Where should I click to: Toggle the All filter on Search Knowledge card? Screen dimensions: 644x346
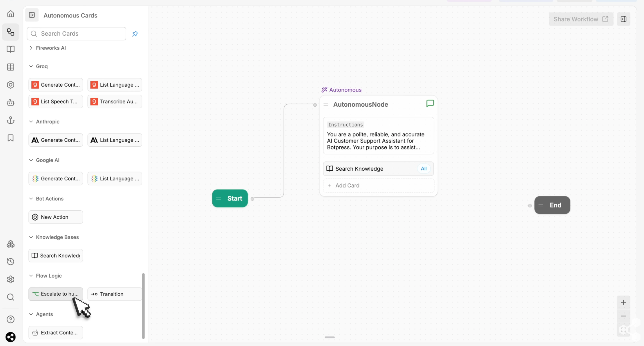[x=424, y=169]
